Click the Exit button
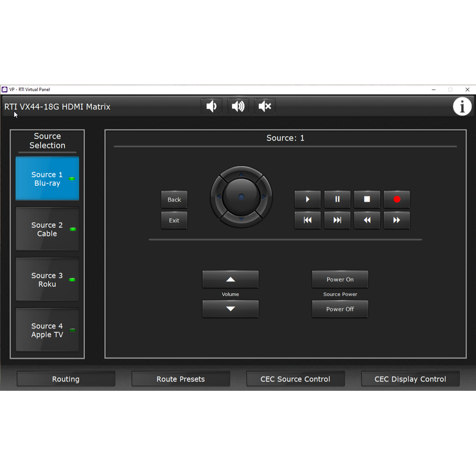 (174, 220)
